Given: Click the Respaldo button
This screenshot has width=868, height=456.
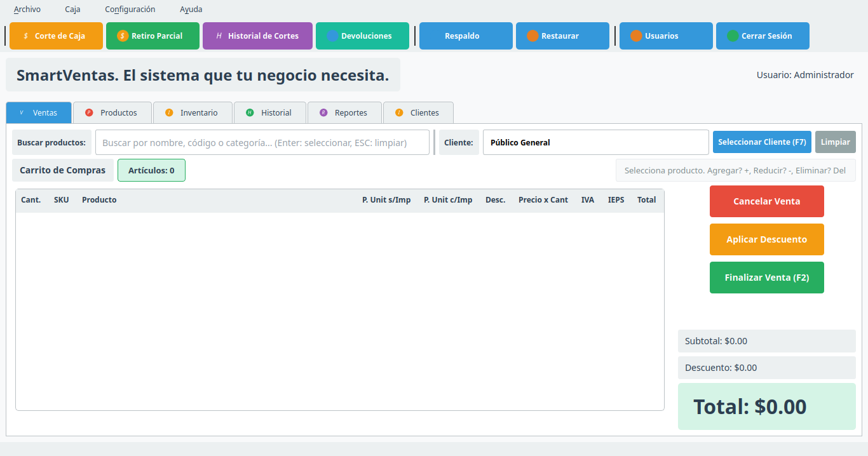Looking at the screenshot, I should 466,36.
